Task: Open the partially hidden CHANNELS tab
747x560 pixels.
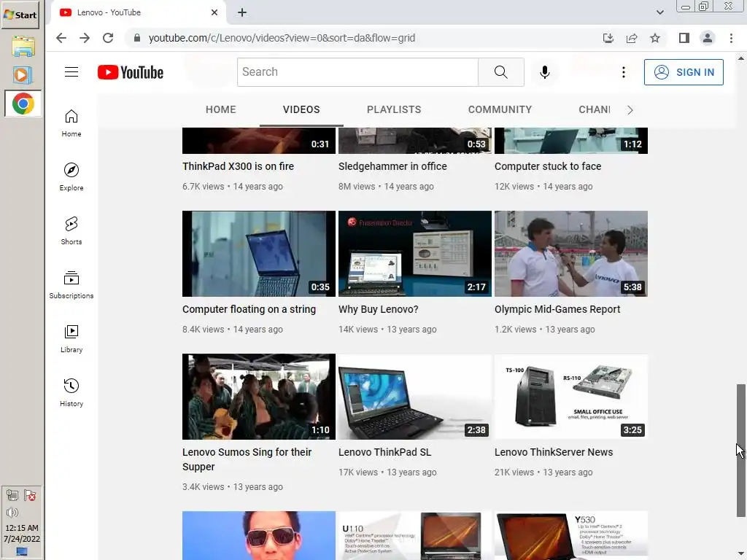Action: pyautogui.click(x=594, y=109)
